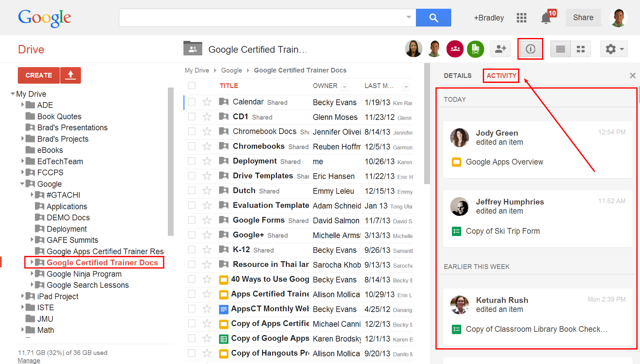Switch to grid view

coord(581,49)
